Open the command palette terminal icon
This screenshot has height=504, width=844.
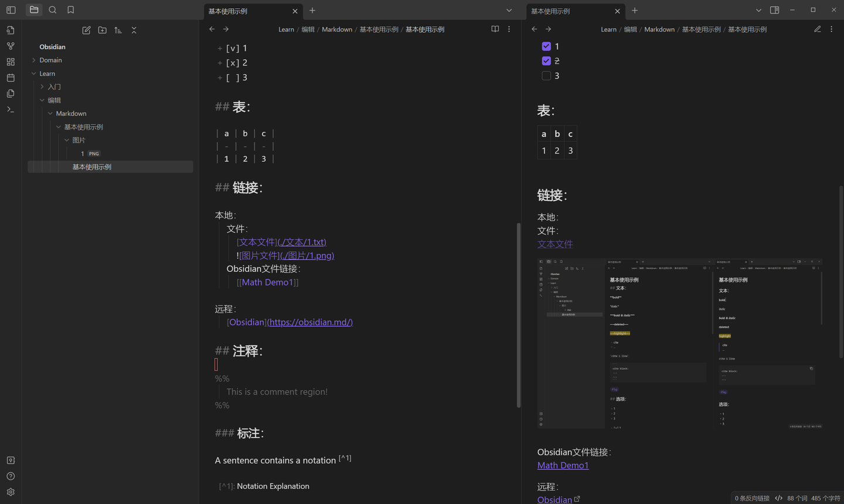(x=11, y=109)
